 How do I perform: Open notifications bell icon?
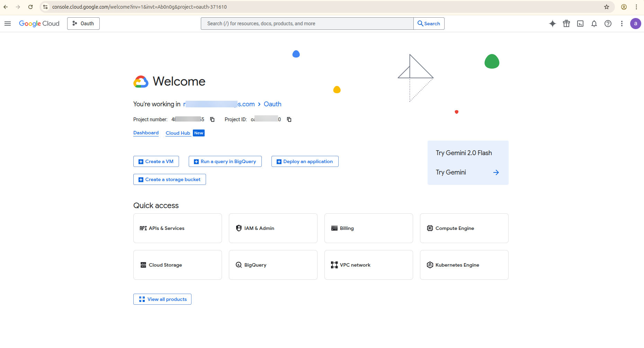coord(594,24)
